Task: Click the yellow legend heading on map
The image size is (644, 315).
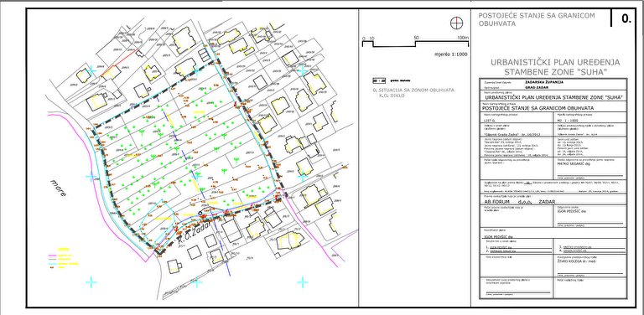Action: click(x=63, y=250)
